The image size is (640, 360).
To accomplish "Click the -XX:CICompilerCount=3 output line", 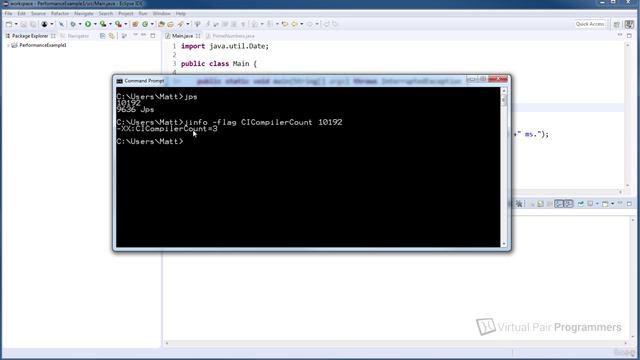I will tap(167, 129).
